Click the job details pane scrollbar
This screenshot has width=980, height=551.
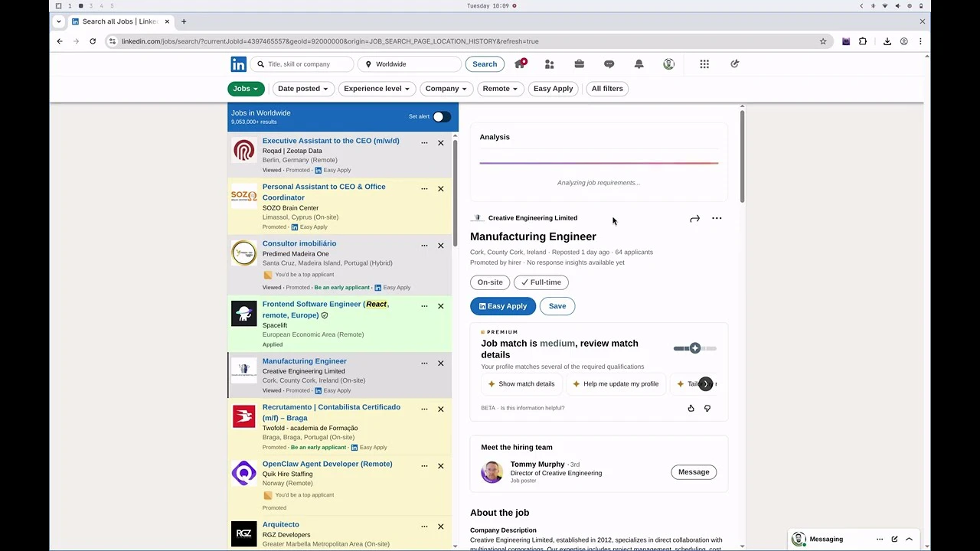pyautogui.click(x=742, y=157)
